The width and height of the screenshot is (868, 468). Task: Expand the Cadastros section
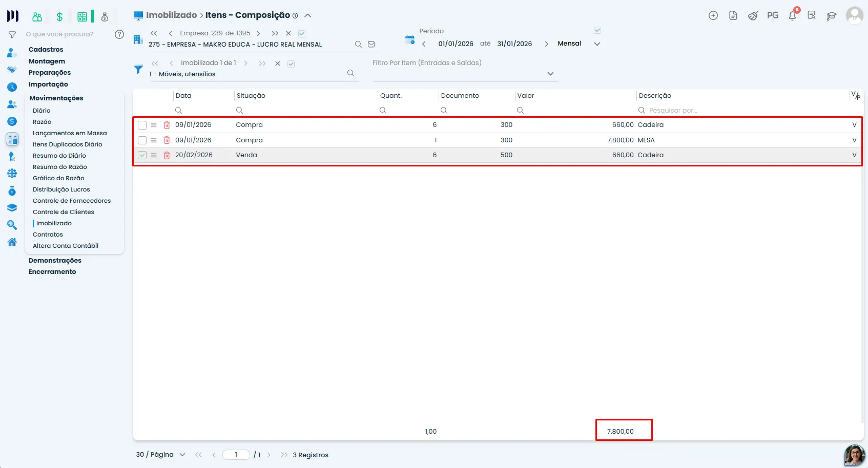(x=46, y=50)
